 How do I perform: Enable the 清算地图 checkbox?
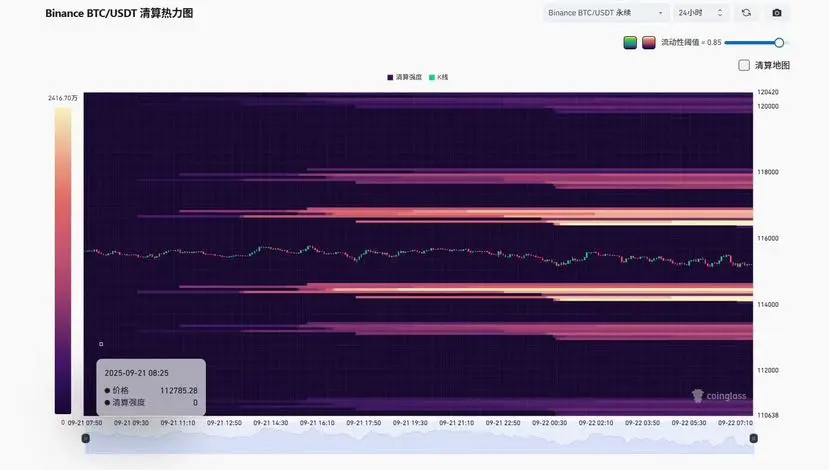point(744,65)
